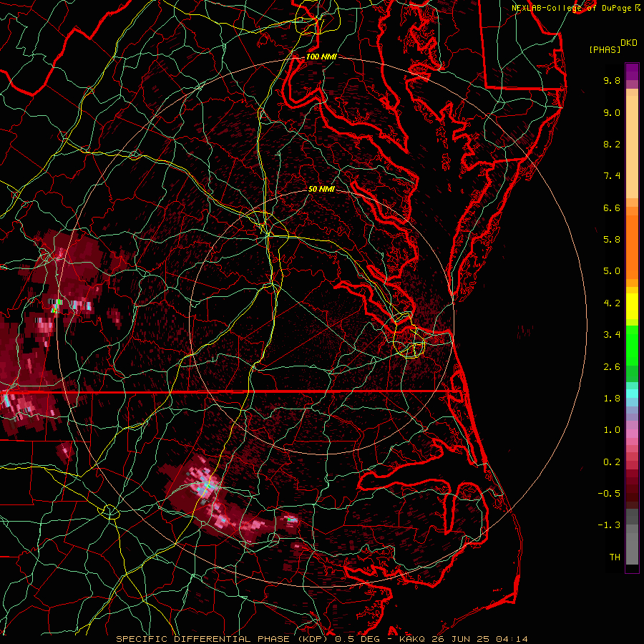Click the 8.2 legend value
This screenshot has width=644, height=644.
tap(612, 144)
